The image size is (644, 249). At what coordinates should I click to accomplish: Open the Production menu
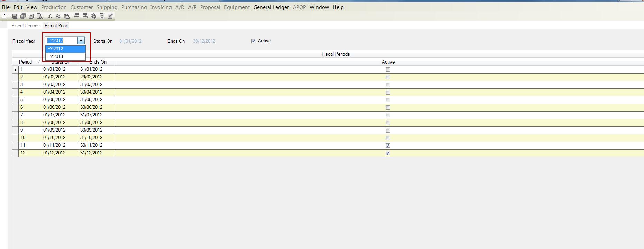point(54,7)
